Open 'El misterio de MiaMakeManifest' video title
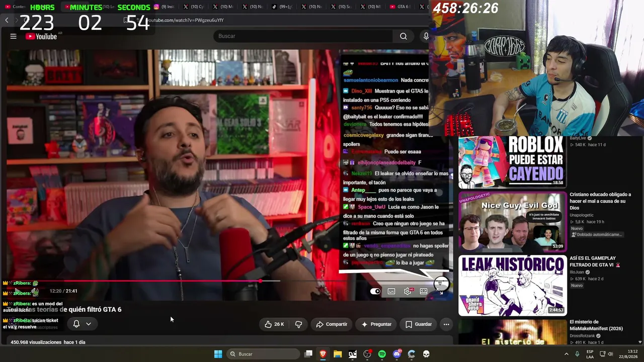The image size is (644, 362). [596, 325]
